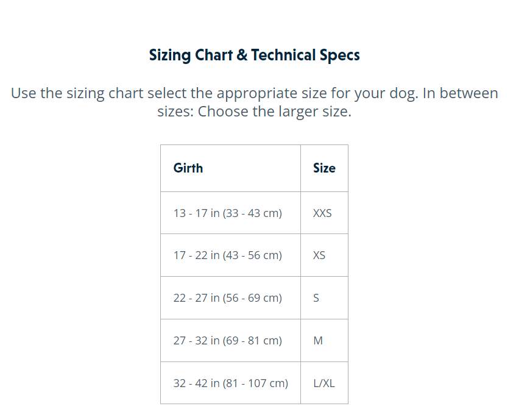Select the S size cell

(x=316, y=298)
